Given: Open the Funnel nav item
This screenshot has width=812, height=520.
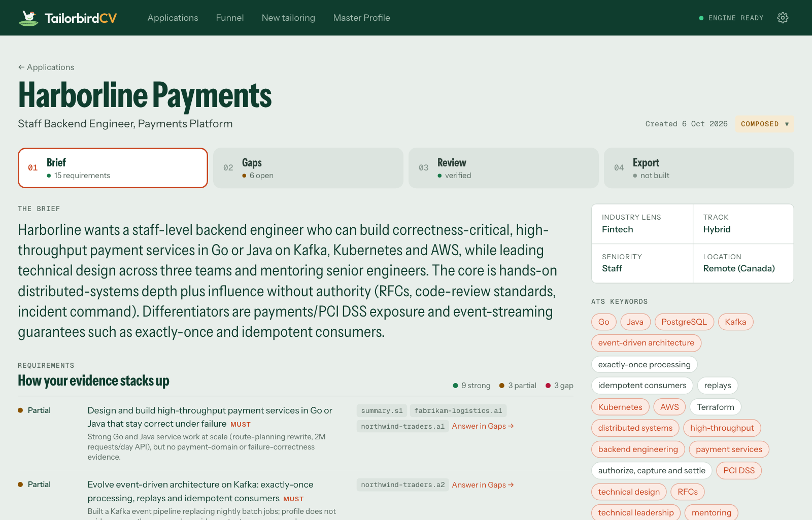Looking at the screenshot, I should pos(230,18).
